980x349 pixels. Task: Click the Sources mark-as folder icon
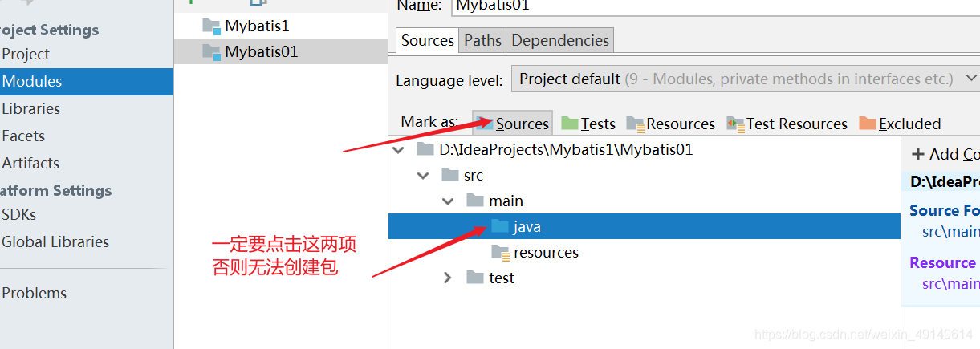point(485,124)
